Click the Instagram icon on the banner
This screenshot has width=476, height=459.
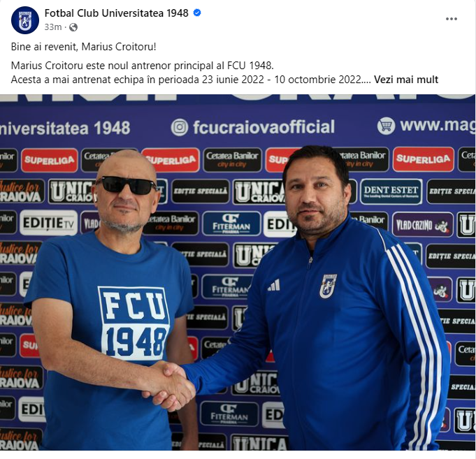pyautogui.click(x=179, y=127)
